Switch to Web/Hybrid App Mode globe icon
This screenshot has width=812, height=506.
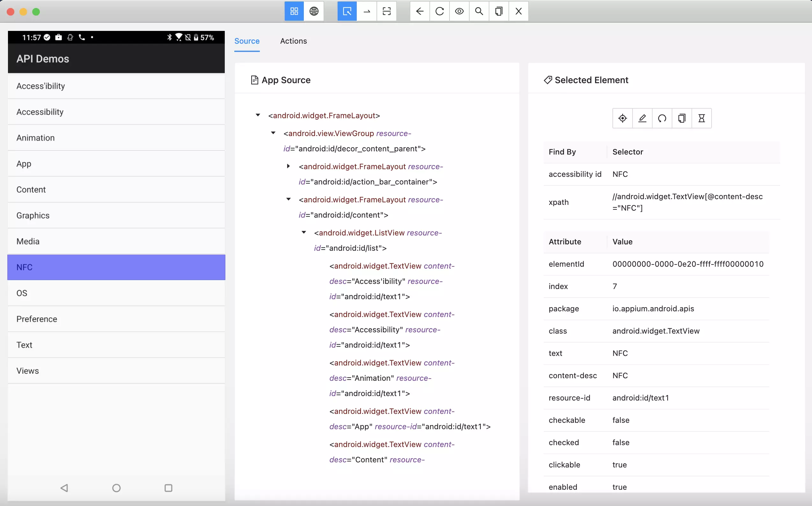point(314,11)
